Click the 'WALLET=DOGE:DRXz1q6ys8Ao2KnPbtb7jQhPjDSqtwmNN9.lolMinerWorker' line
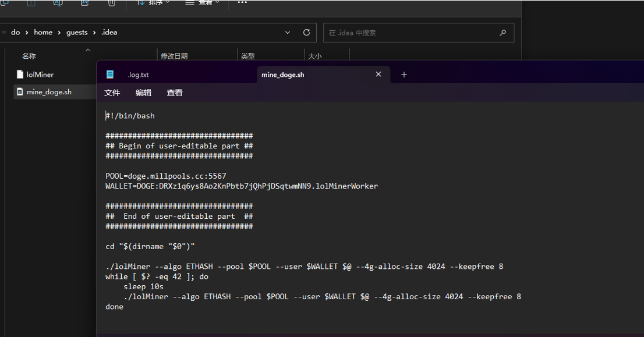 [242, 186]
